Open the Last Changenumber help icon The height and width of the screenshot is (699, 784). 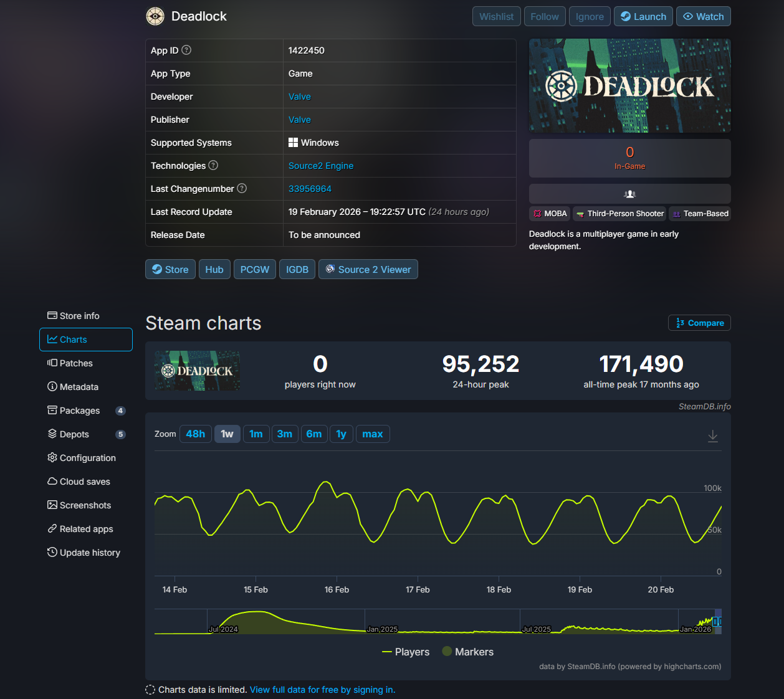(242, 188)
